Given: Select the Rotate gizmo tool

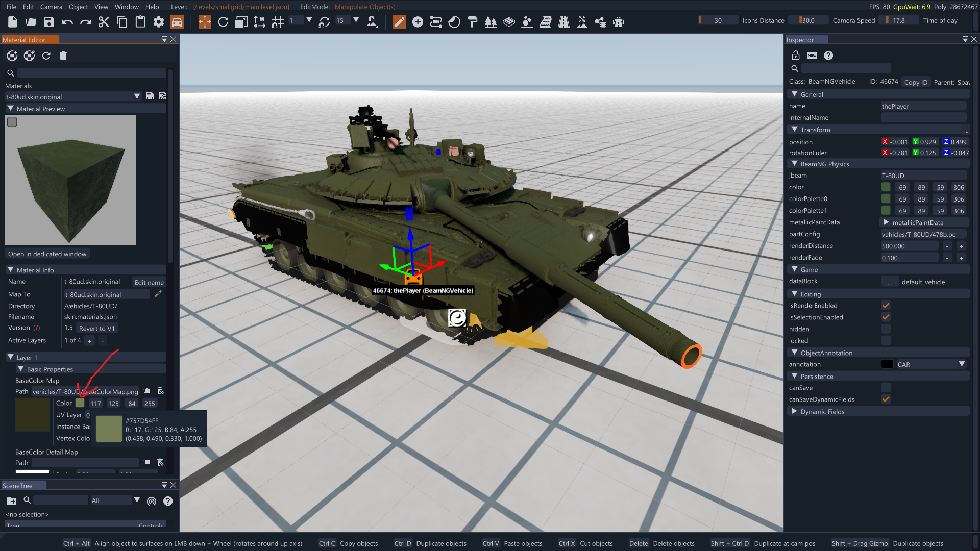Looking at the screenshot, I should 223,22.
